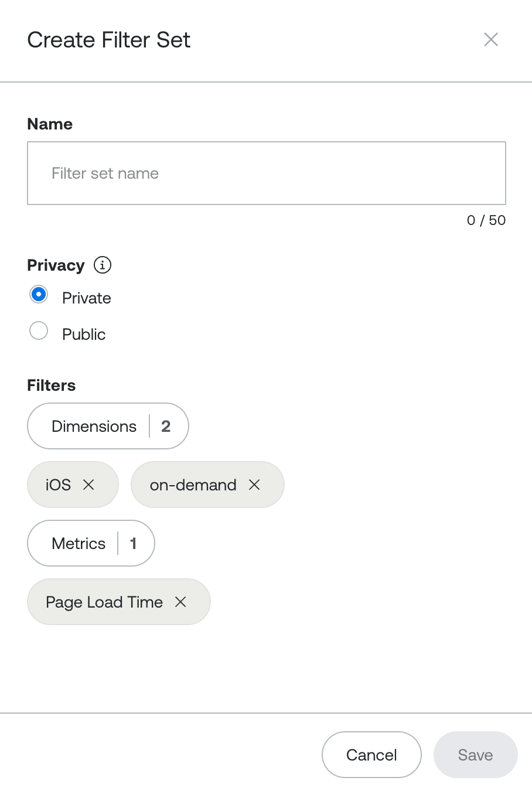Click the filter set name input field

tap(266, 173)
